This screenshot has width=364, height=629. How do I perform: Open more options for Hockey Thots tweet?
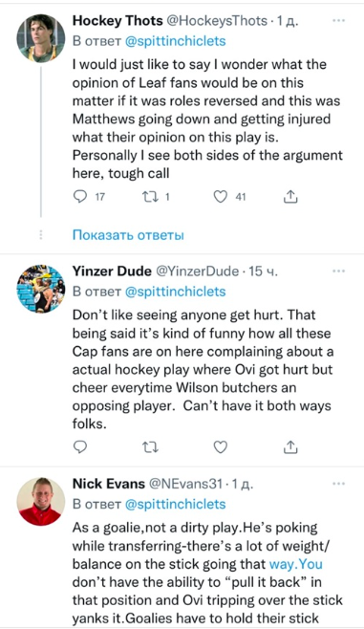click(339, 20)
